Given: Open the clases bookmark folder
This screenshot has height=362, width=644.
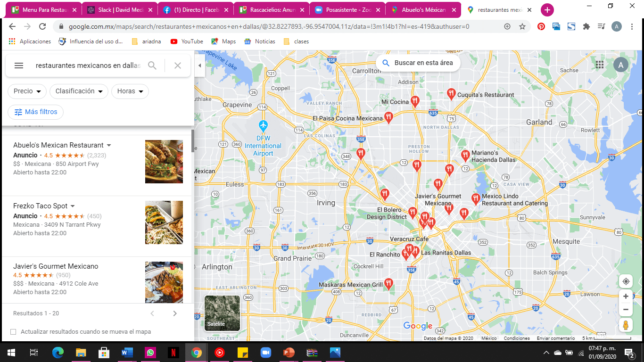Looking at the screenshot, I should pyautogui.click(x=296, y=41).
